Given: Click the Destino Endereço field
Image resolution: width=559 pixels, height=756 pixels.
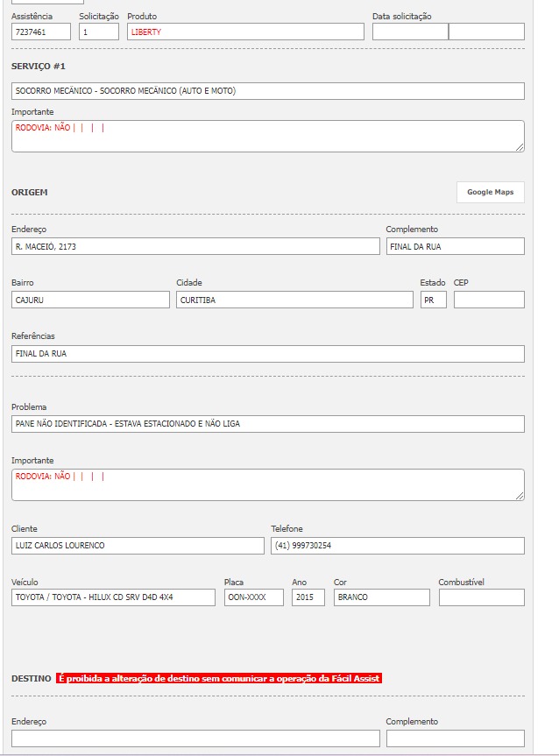Looking at the screenshot, I should 195,738.
